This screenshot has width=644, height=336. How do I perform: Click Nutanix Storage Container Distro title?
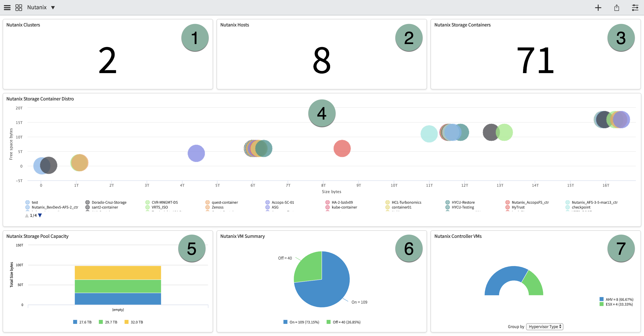[40, 99]
